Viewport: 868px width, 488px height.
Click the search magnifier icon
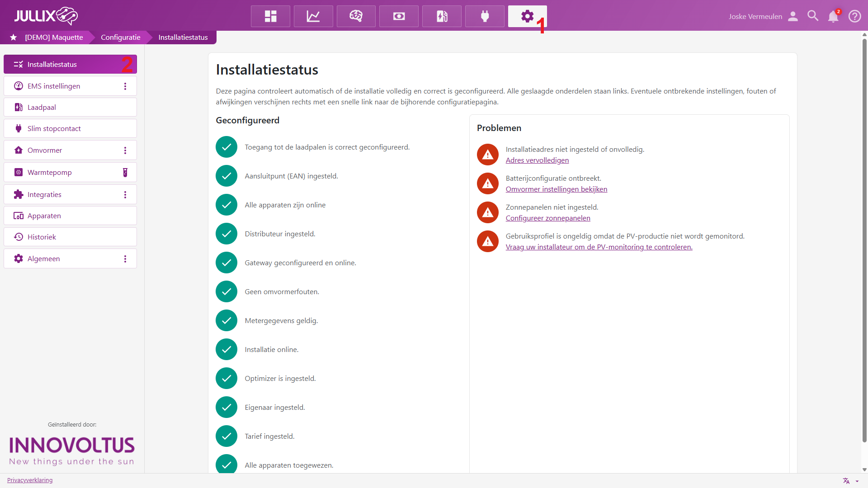point(813,16)
